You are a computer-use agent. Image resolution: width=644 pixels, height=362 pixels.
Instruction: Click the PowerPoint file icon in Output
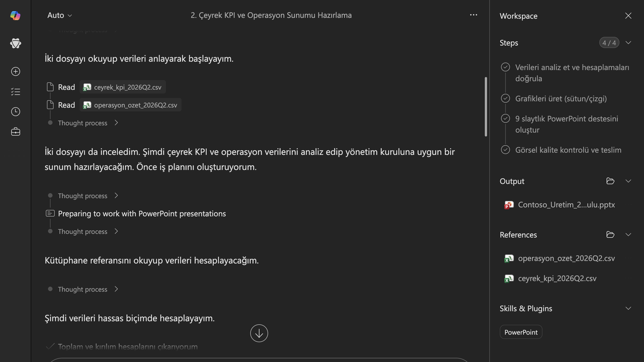point(509,205)
